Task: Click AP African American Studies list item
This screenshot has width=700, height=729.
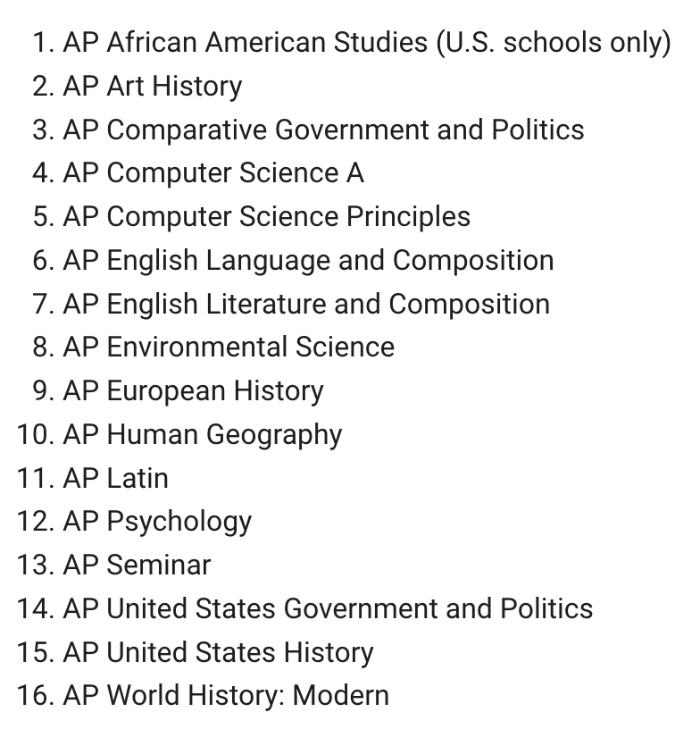Action: pyautogui.click(x=367, y=43)
